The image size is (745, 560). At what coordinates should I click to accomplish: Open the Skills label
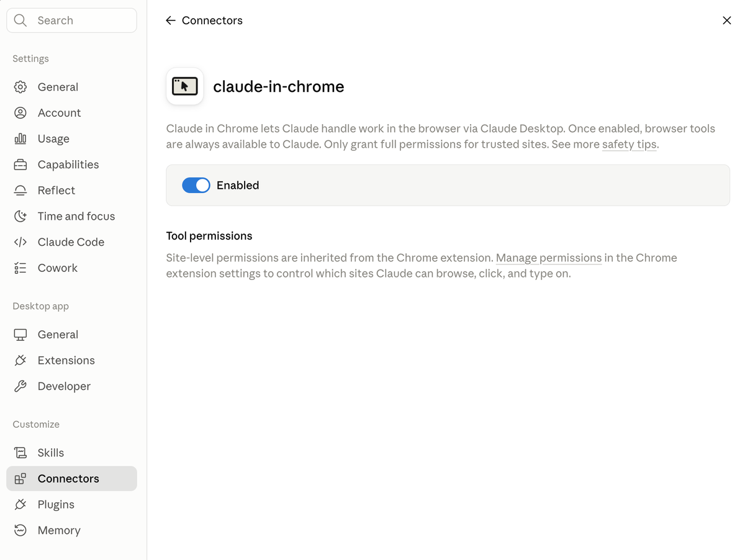[x=51, y=453]
